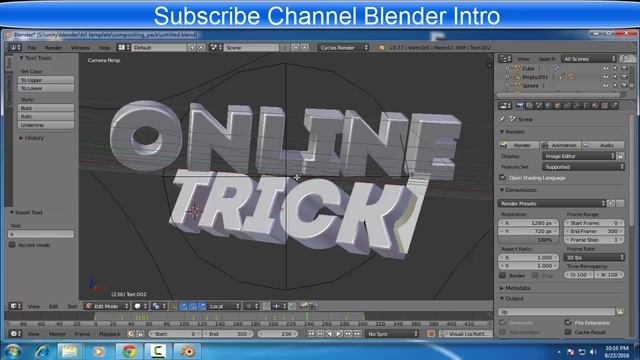Screen dimensions: 640x360
Task: Open the All Scenes outliner dropdown
Action: click(x=589, y=59)
